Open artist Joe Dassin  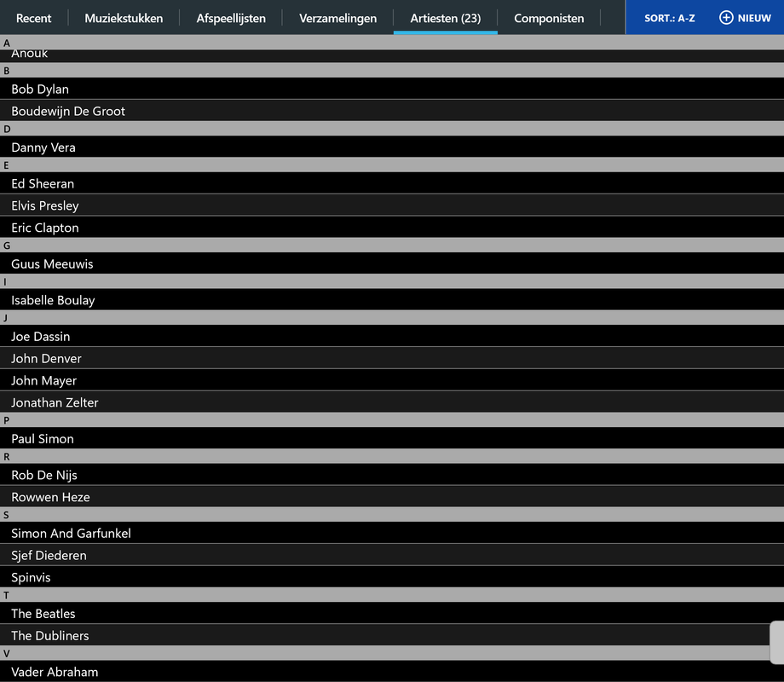(x=392, y=336)
